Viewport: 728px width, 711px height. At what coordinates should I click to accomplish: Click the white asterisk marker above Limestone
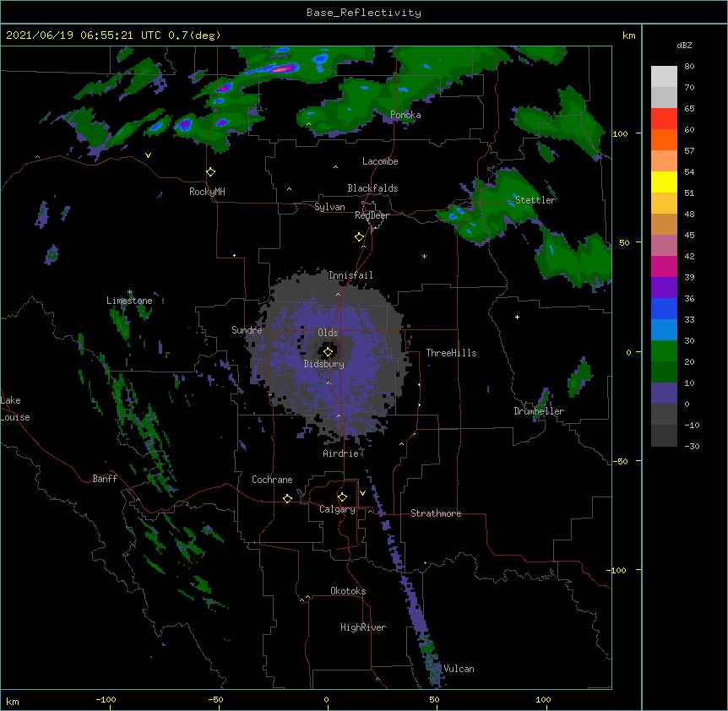[x=130, y=292]
